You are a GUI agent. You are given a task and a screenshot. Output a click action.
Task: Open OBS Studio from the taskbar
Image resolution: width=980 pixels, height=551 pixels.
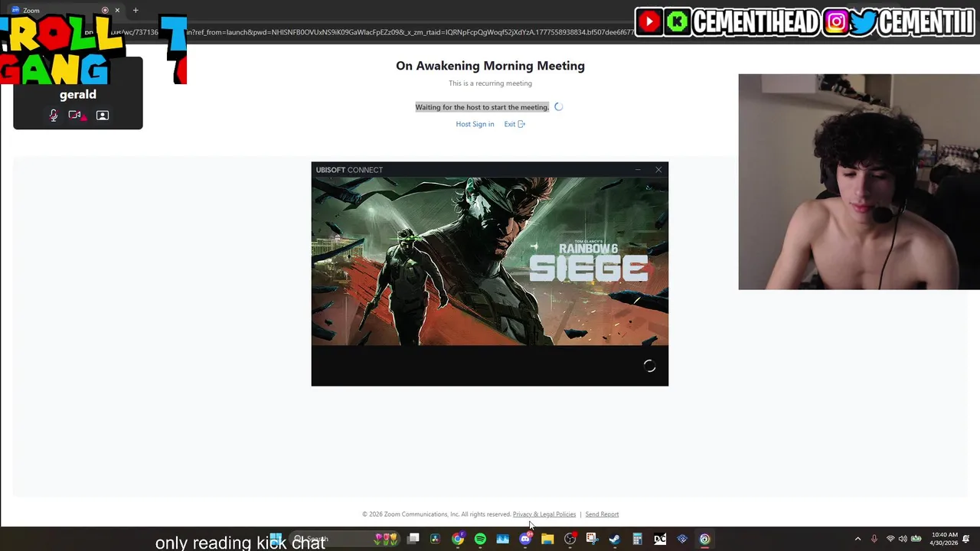pyautogui.click(x=570, y=539)
